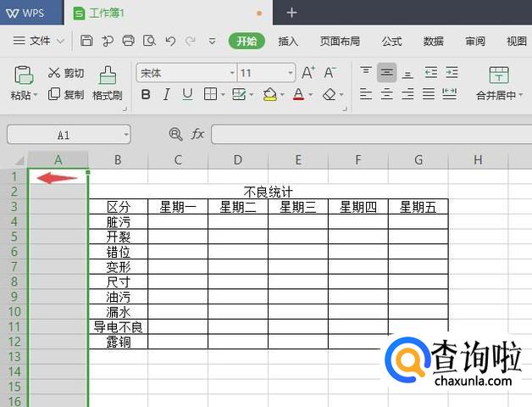Click the Print icon in quick toolbar
The width and height of the screenshot is (532, 407).
[128, 41]
